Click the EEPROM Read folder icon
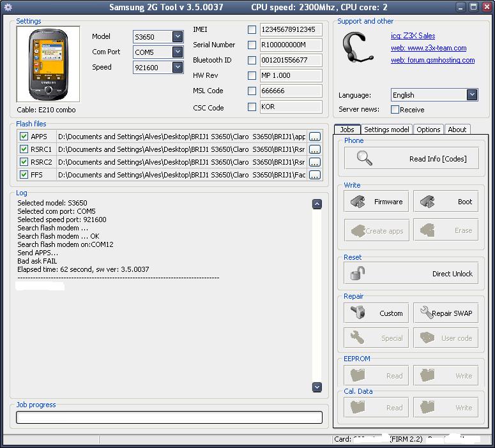Screen dimensions: 495x448 coord(358,375)
